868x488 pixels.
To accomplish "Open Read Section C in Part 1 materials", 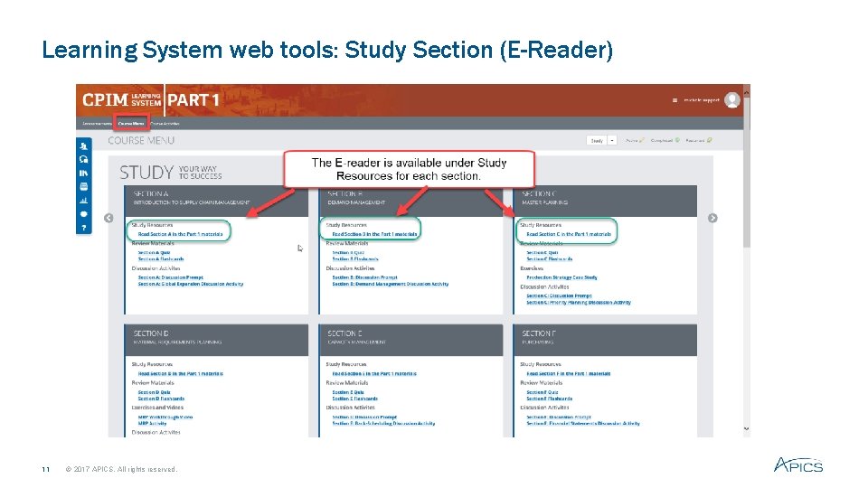I will 569,234.
